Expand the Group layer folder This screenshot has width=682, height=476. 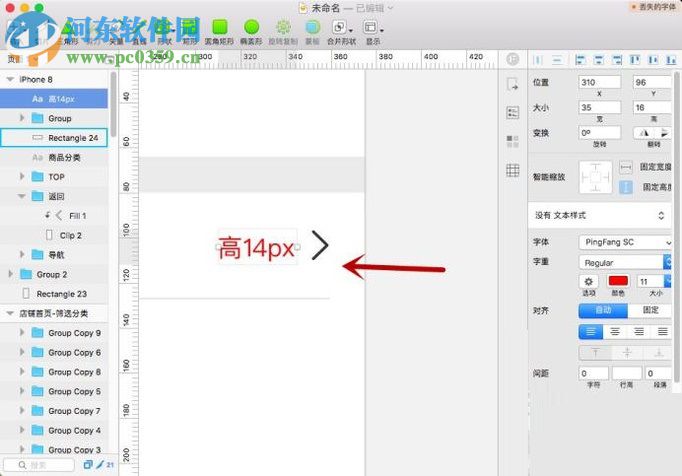click(22, 118)
